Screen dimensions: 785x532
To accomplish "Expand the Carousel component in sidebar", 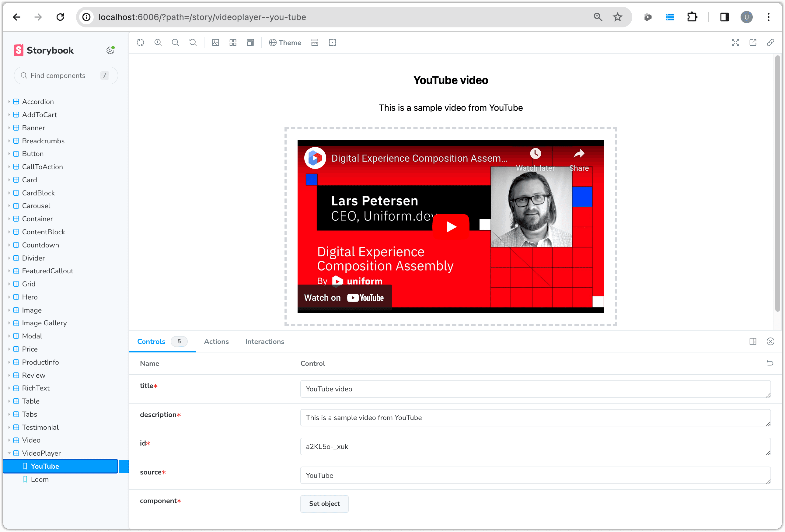I will 36,206.
